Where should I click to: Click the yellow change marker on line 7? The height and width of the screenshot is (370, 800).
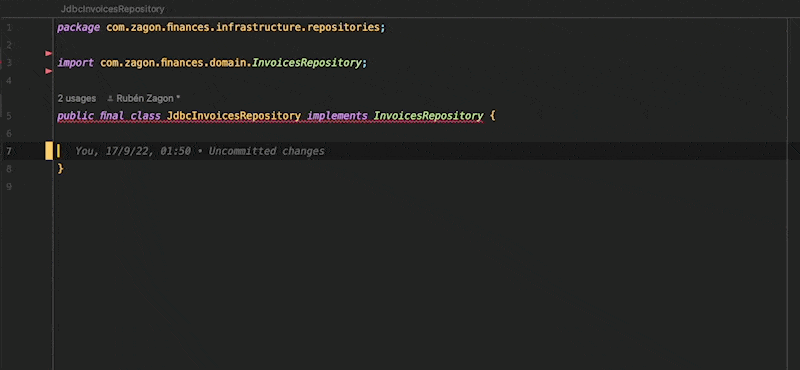[49, 151]
